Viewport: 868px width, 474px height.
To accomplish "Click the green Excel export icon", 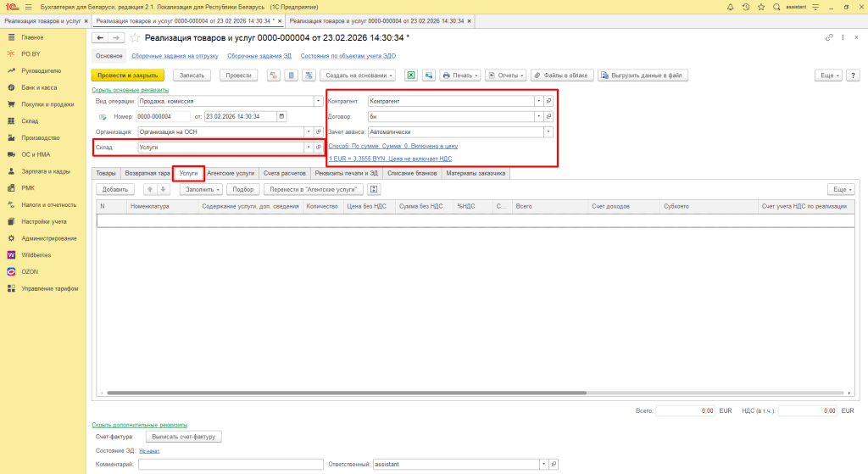I will coord(410,75).
